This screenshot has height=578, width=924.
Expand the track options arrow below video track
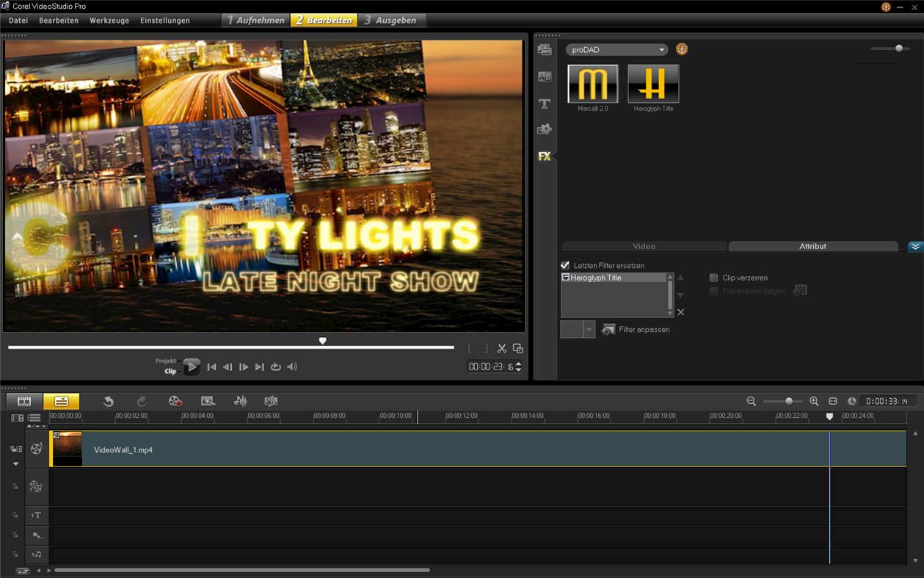click(x=15, y=464)
